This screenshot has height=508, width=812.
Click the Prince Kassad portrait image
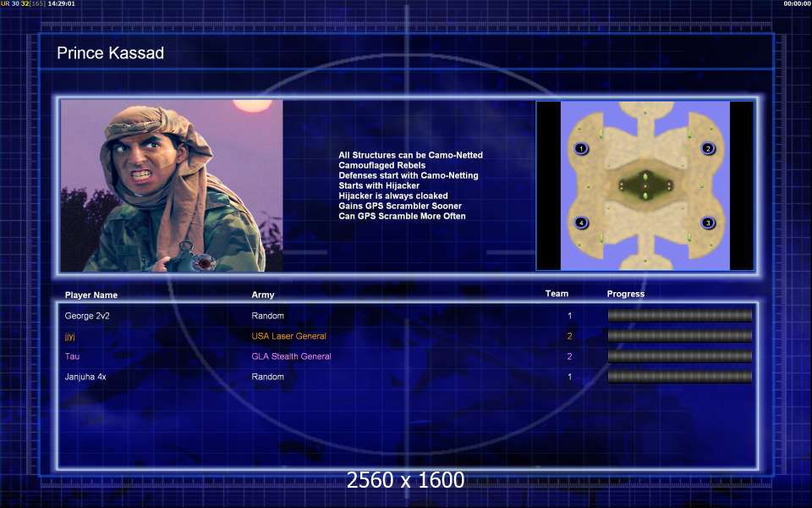click(172, 185)
